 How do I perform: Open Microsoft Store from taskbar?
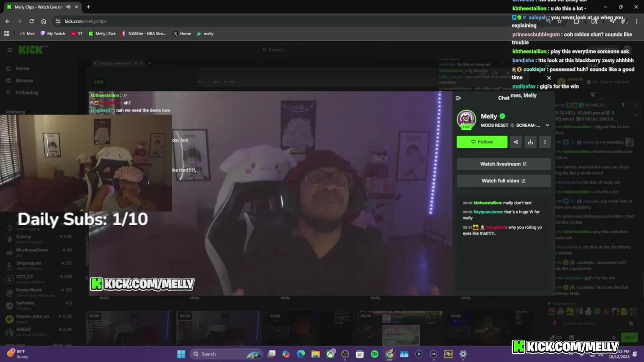[360, 354]
